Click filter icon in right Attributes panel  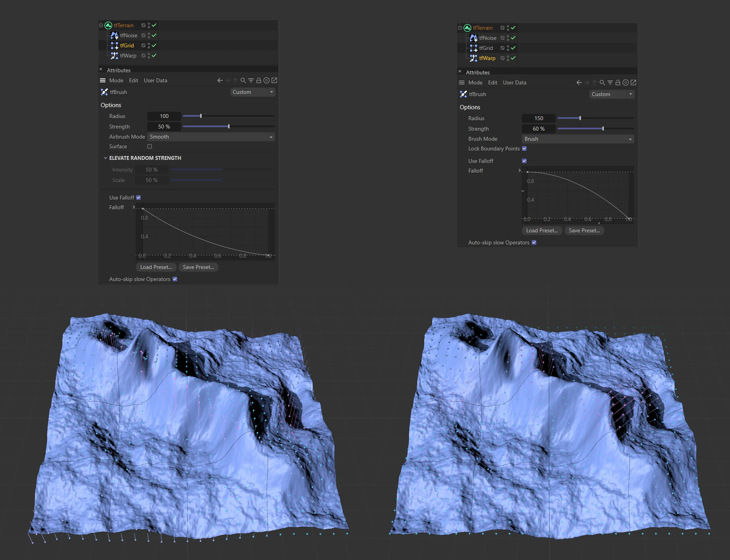pos(610,83)
